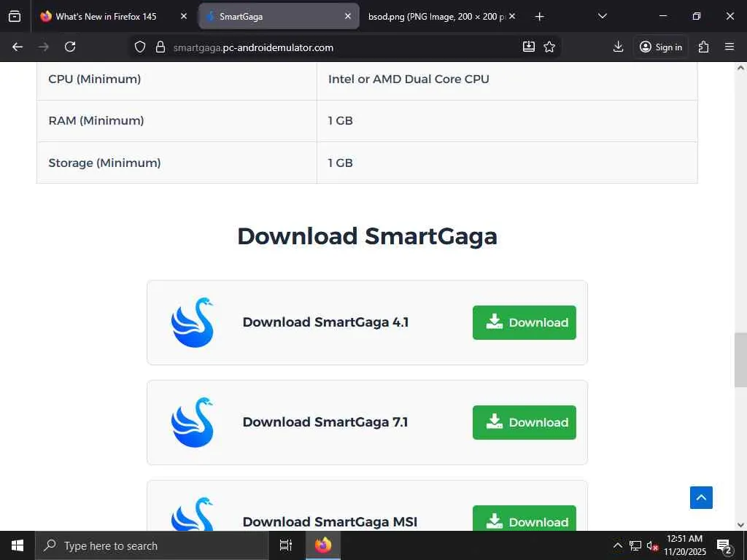747x560 pixels.
Task: Click the Windows search box
Action: point(152,545)
